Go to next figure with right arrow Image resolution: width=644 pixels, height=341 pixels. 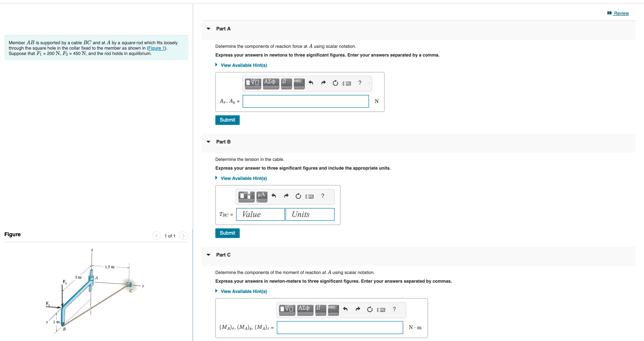[x=183, y=236]
